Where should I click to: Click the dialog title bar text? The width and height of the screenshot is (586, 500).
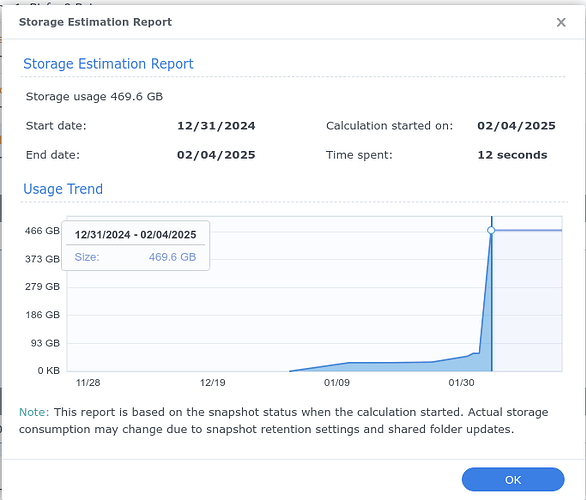click(95, 22)
